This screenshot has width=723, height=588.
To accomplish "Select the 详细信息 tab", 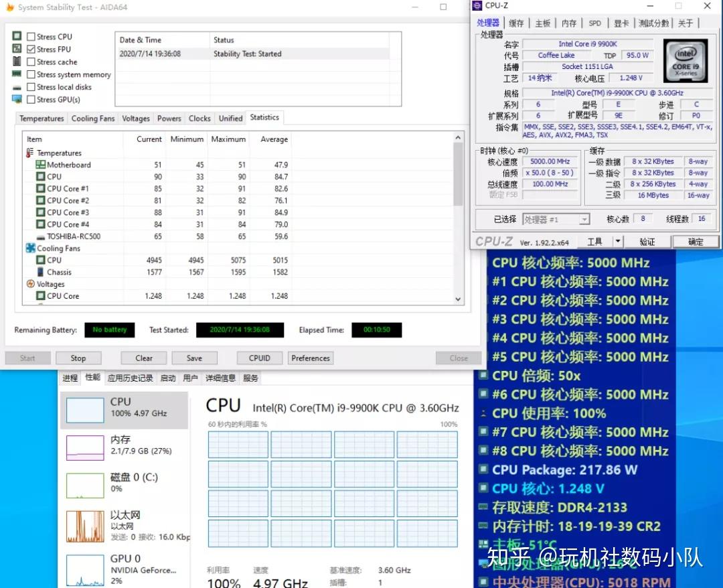I will pyautogui.click(x=220, y=378).
